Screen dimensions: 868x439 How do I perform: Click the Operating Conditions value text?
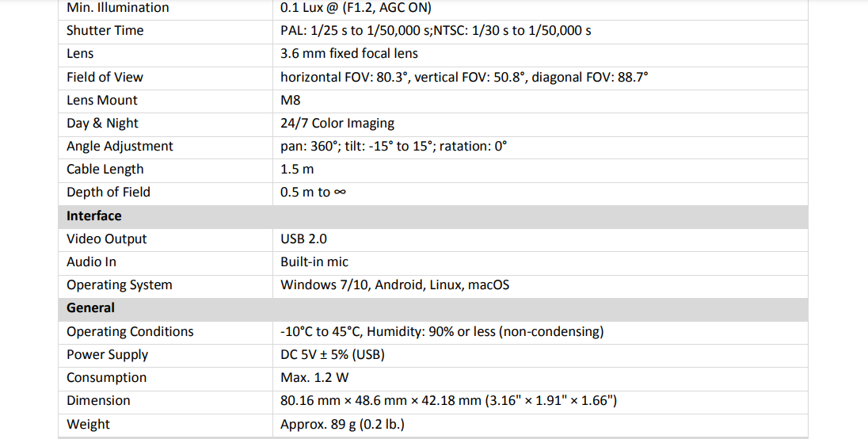[442, 331]
